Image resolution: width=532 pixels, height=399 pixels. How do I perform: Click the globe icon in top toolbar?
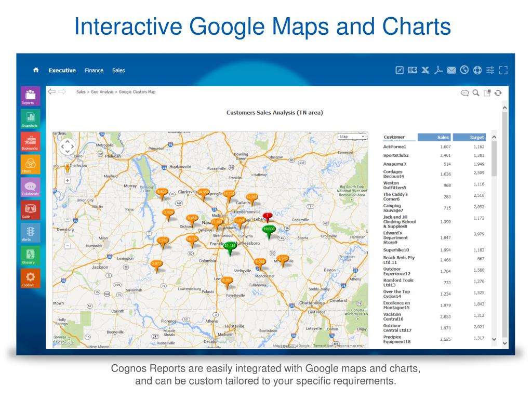[464, 70]
